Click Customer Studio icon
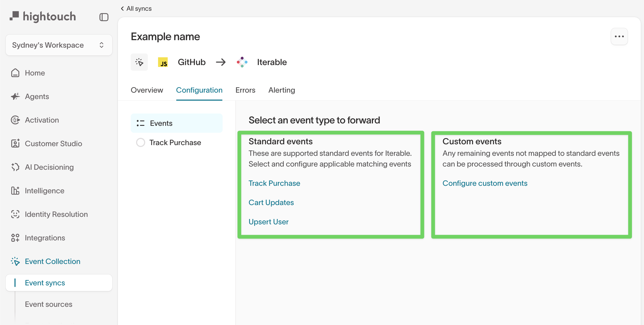The height and width of the screenshot is (325, 644). 15,143
